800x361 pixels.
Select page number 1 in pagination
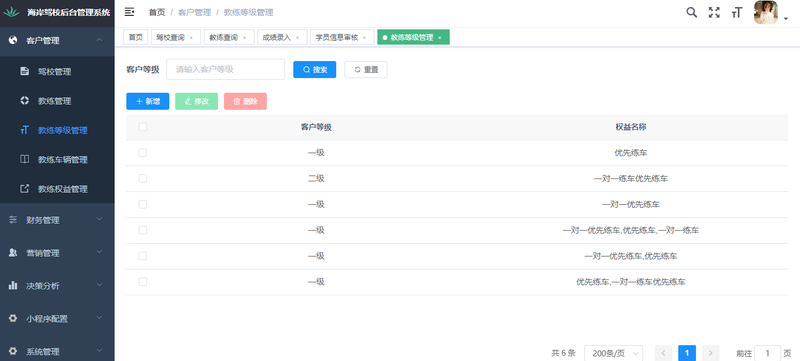(x=687, y=353)
